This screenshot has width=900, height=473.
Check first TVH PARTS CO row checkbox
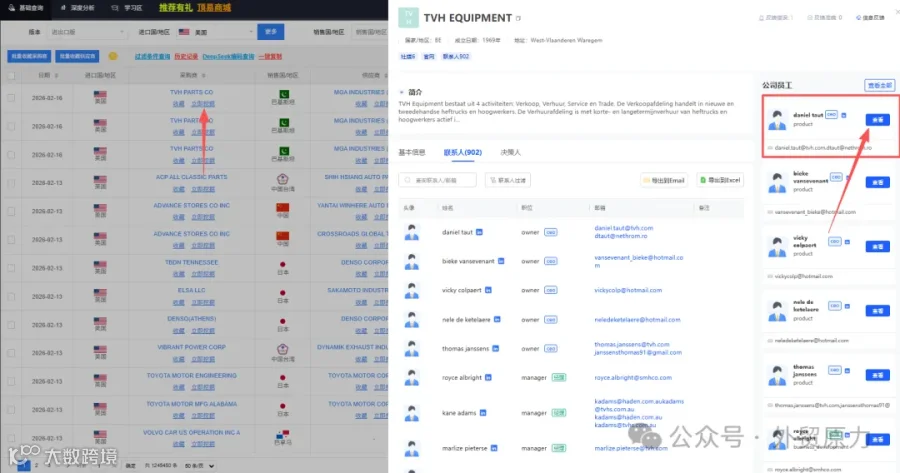pyautogui.click(x=11, y=98)
